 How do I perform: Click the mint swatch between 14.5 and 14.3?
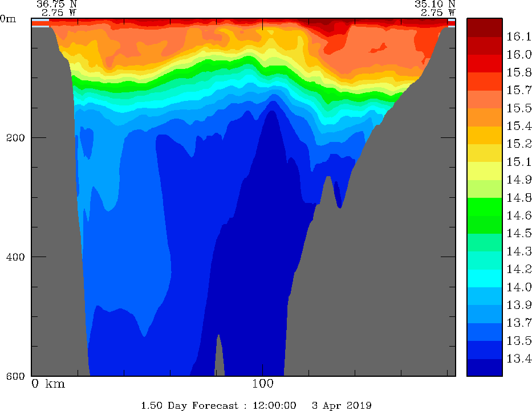point(485,242)
